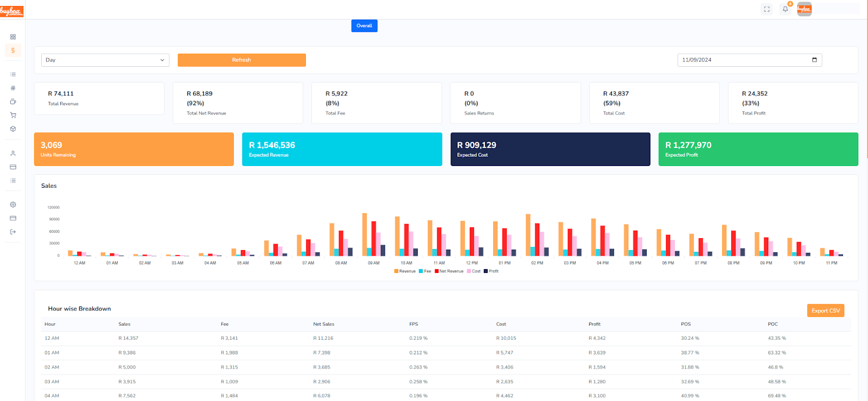Toggle Net Revenue series in chart legend
Viewport: 868px width, 401px height.
point(449,271)
